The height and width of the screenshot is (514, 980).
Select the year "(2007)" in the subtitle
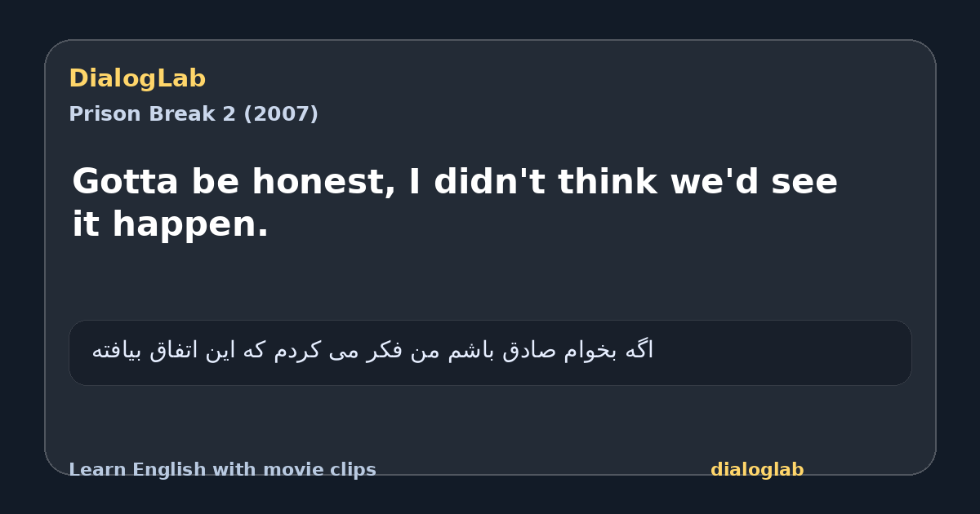(x=281, y=114)
